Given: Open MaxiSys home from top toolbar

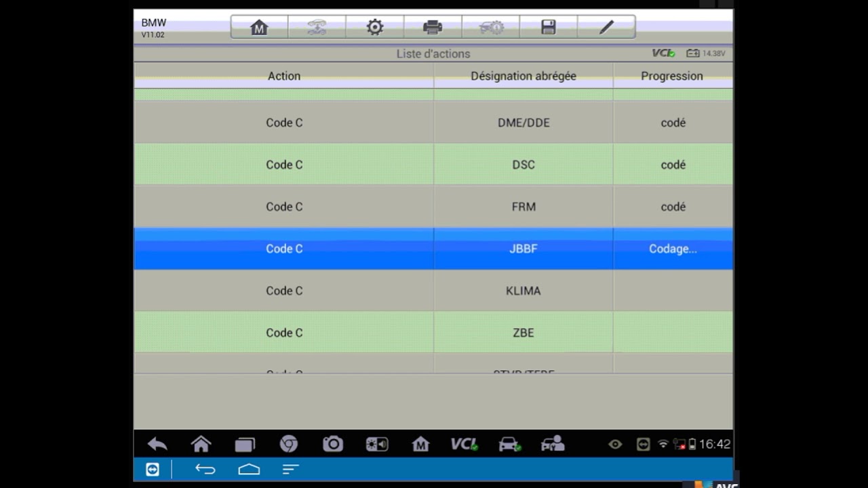Looking at the screenshot, I should pos(259,27).
